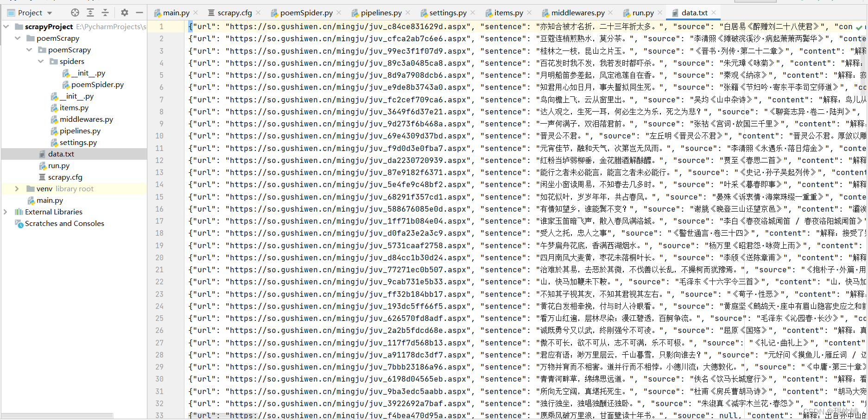
Task: Select data.txt in project tree
Action: (61, 154)
